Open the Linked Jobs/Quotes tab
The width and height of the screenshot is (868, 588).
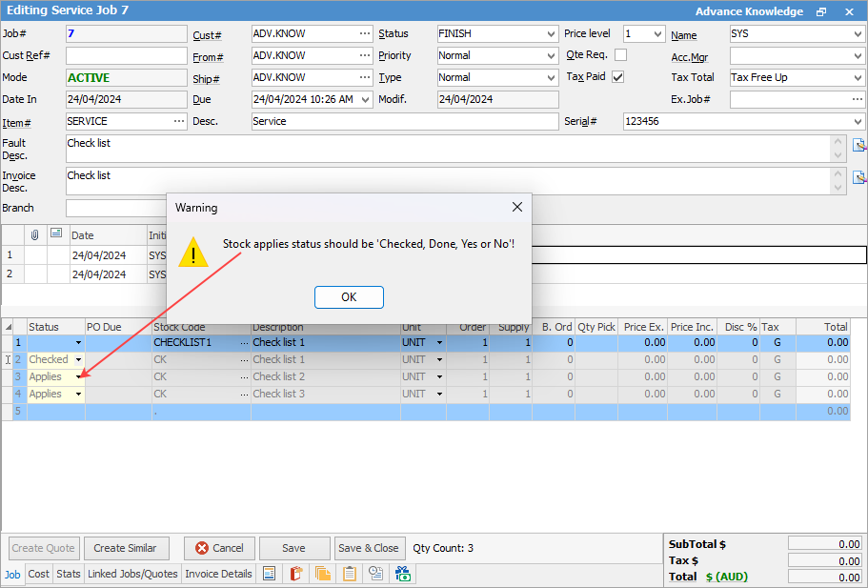(132, 574)
